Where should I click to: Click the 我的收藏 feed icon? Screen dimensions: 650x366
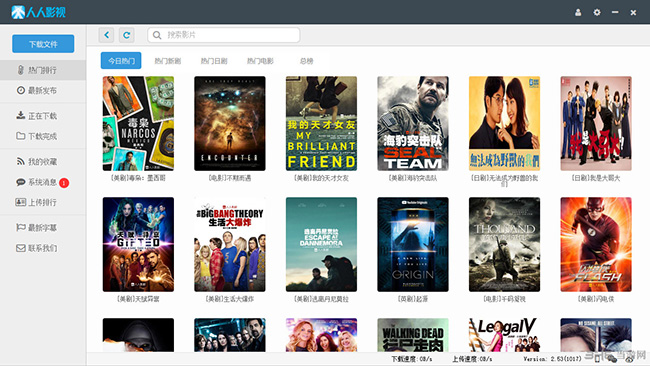click(21, 161)
